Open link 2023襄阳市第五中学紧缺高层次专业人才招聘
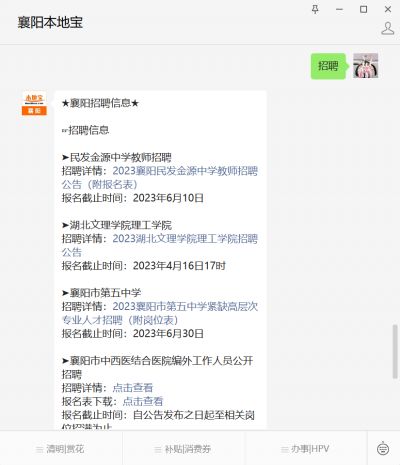 pos(160,313)
